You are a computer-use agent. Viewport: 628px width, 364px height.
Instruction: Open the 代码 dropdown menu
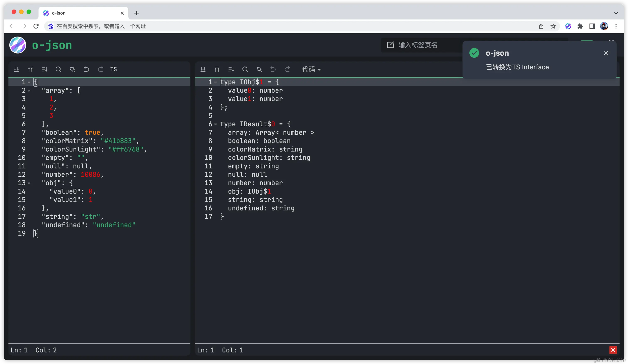[x=311, y=69]
